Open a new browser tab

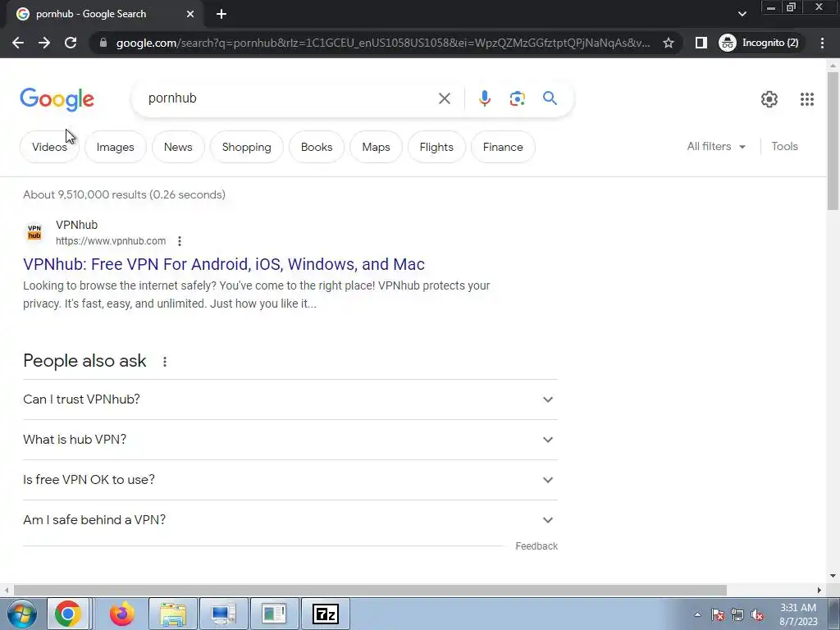(221, 15)
